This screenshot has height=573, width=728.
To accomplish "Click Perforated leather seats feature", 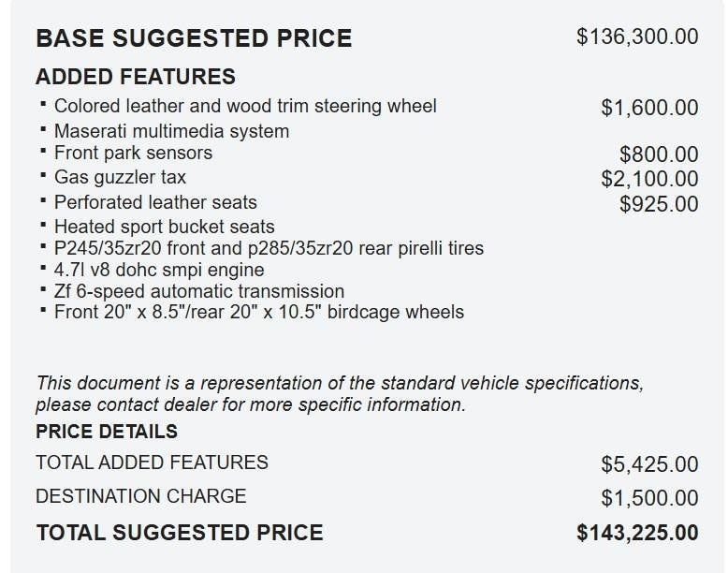I will (x=155, y=202).
